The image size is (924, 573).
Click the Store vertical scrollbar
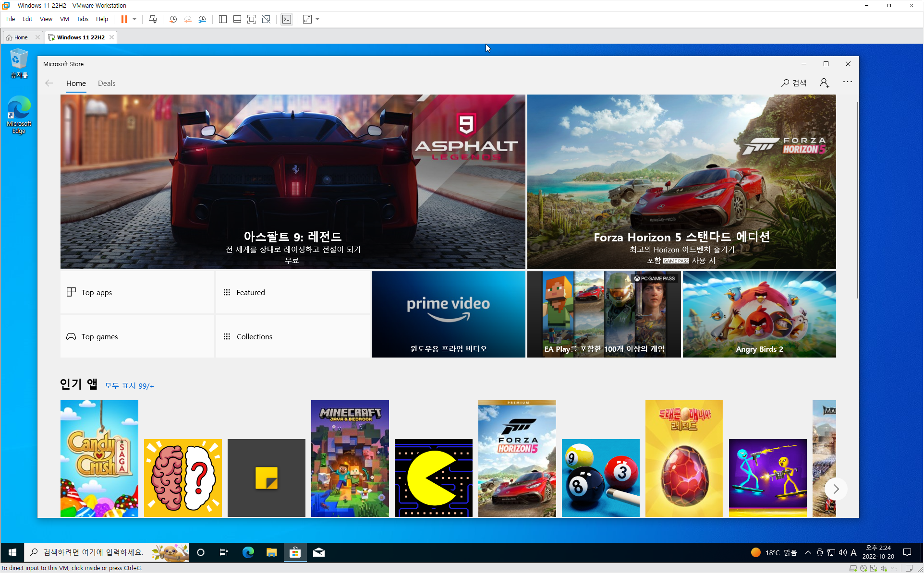pyautogui.click(x=857, y=199)
